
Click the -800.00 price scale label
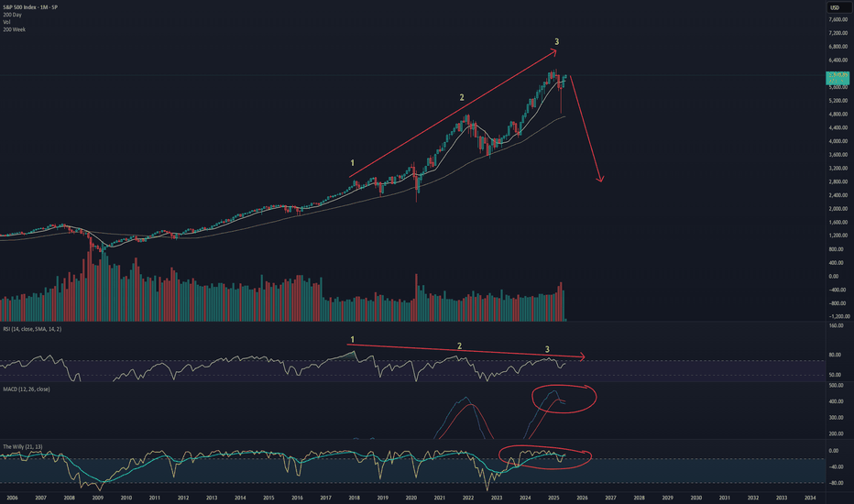coord(838,303)
